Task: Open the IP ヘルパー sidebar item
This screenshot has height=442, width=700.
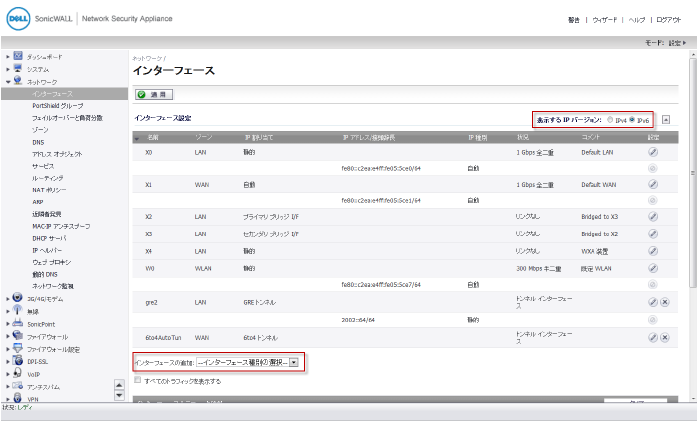Action: point(47,250)
